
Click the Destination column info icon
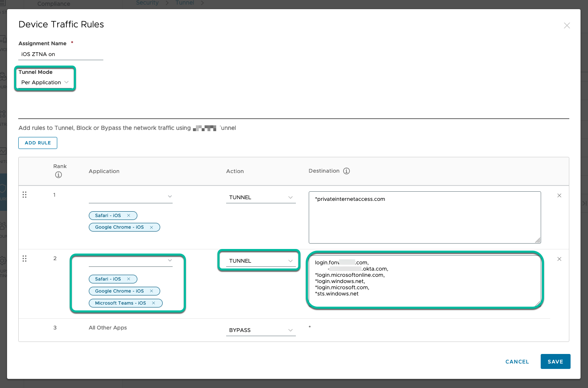coord(346,171)
